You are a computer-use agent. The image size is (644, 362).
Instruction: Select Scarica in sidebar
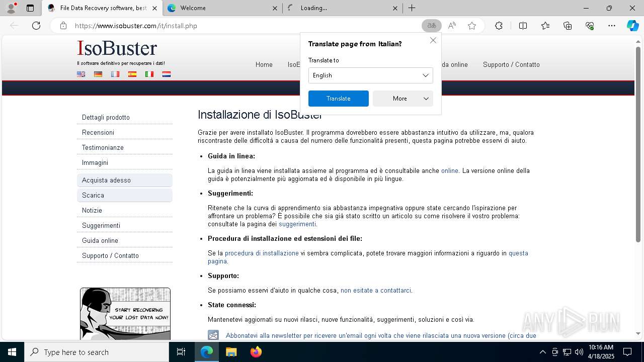tap(125, 195)
